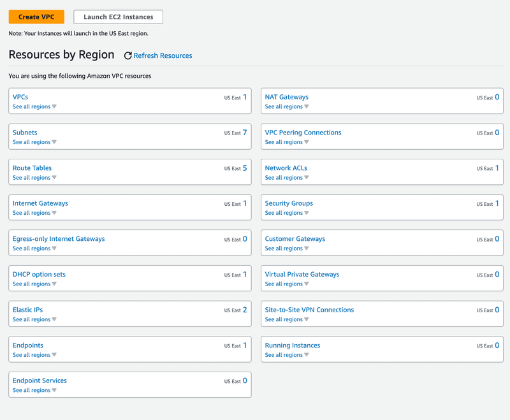Viewport: 510px width, 420px height.
Task: Open VPC Peering Connections link
Action: [x=303, y=133]
